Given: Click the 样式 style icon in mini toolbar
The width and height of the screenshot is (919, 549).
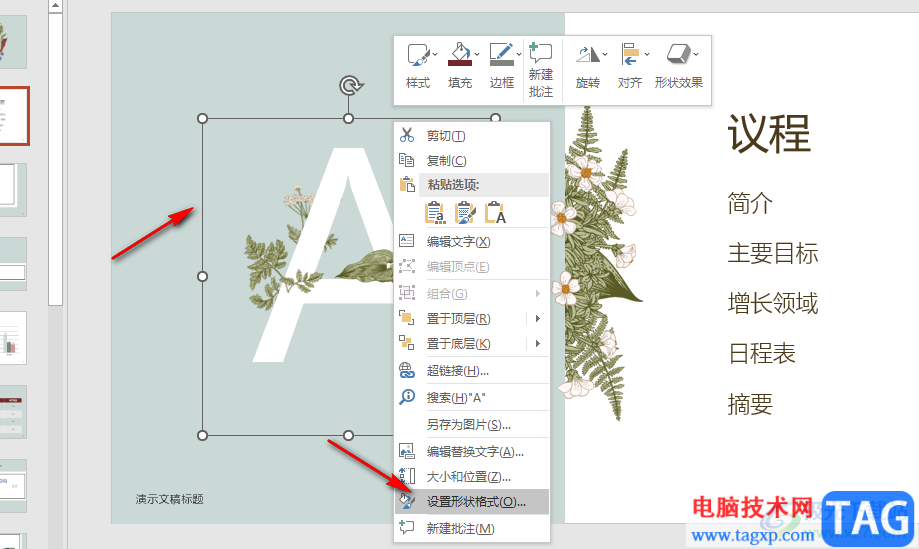Looking at the screenshot, I should click(418, 54).
